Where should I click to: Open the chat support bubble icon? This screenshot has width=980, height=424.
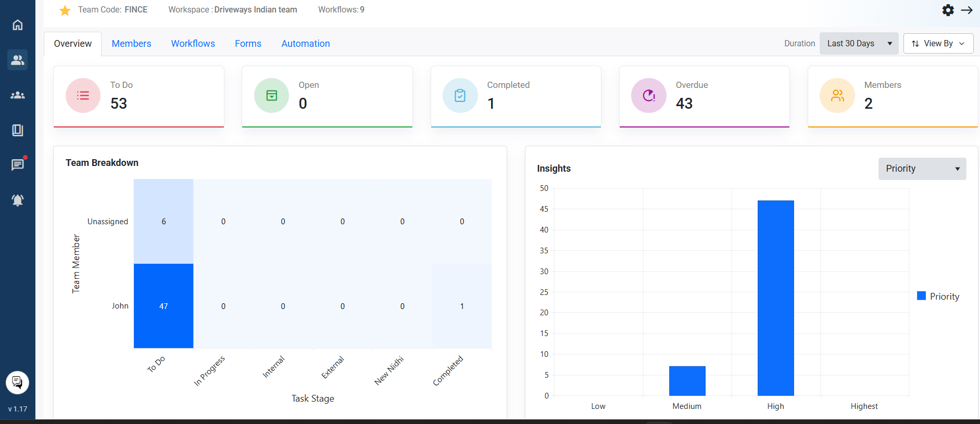point(17,382)
